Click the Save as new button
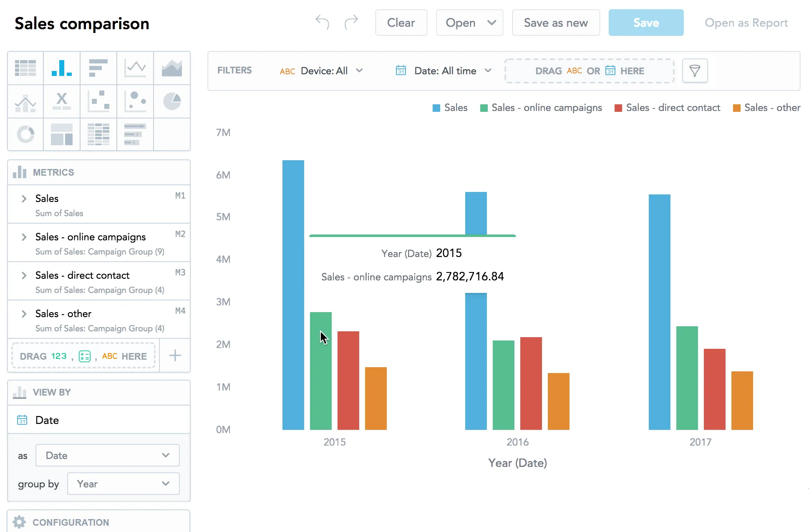The width and height of the screenshot is (809, 532). (556, 23)
